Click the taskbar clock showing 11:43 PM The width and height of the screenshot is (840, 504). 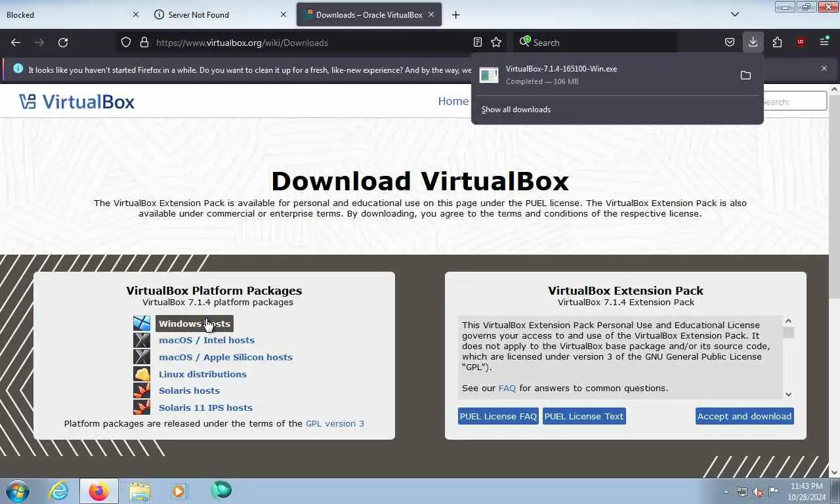(x=807, y=492)
